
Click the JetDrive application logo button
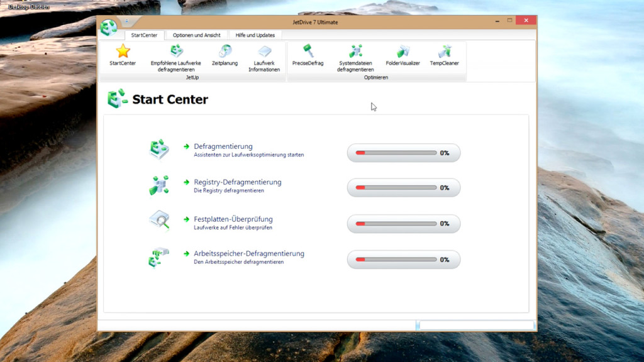tap(109, 27)
